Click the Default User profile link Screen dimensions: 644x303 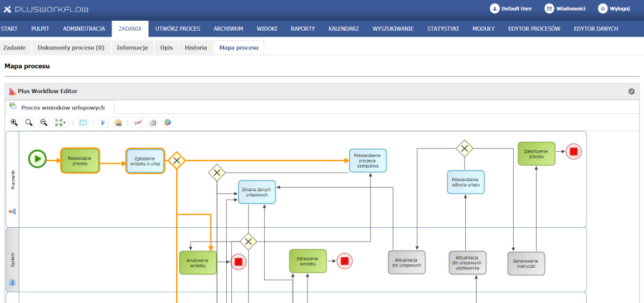(511, 8)
